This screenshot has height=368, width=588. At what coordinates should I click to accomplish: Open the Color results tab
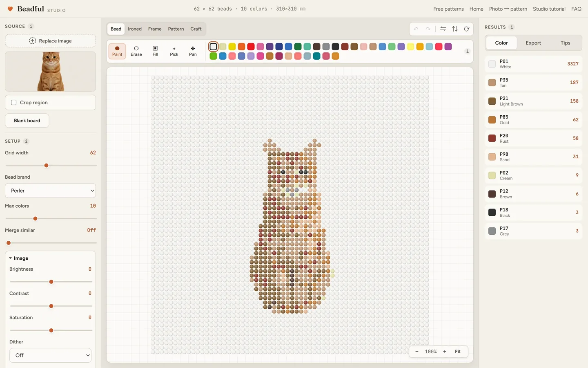click(501, 43)
